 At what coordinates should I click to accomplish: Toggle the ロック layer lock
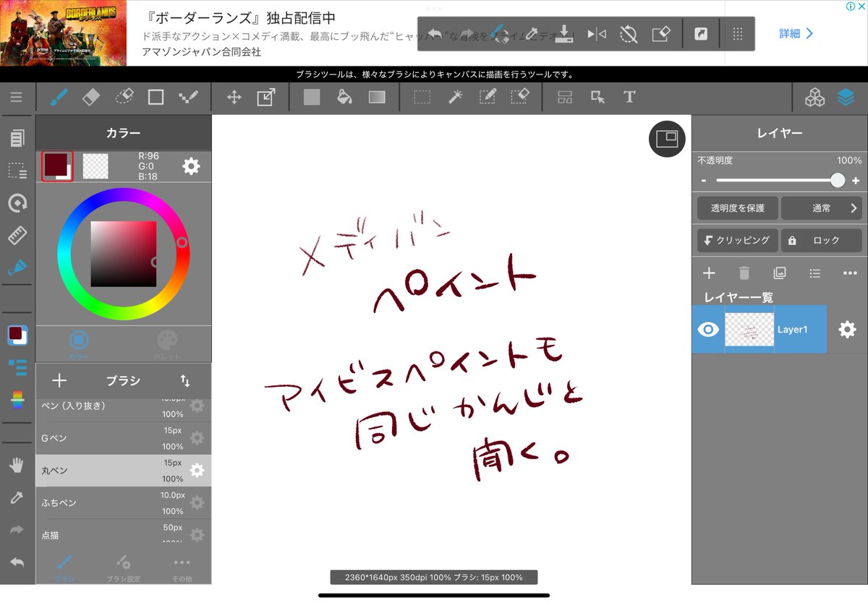pyautogui.click(x=821, y=241)
